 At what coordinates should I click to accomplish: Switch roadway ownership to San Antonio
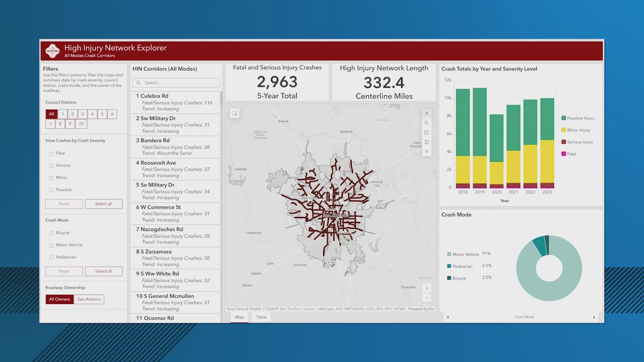(89, 299)
